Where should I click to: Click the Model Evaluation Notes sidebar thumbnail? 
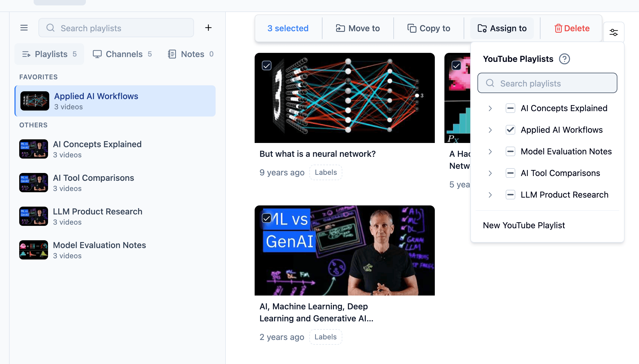tap(34, 250)
